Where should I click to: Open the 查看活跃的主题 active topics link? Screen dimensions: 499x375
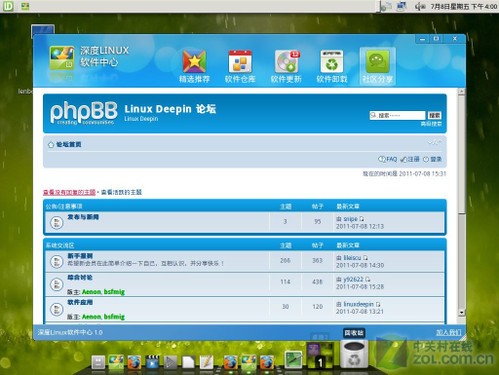pos(121,192)
